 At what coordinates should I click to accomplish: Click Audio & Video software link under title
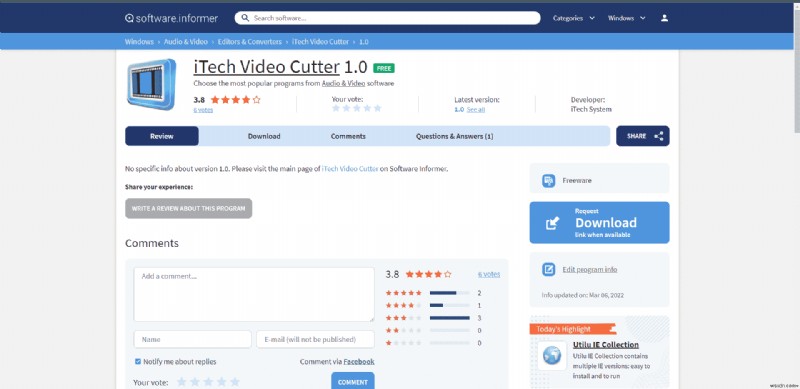click(343, 83)
